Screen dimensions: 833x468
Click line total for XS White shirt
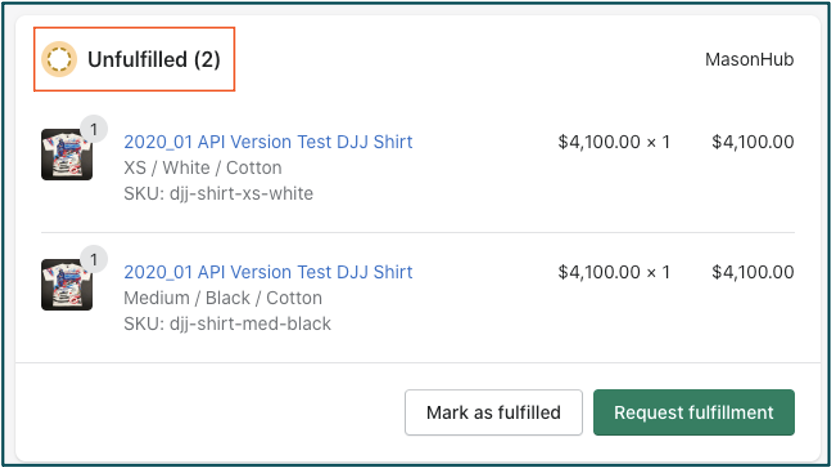pos(753,142)
